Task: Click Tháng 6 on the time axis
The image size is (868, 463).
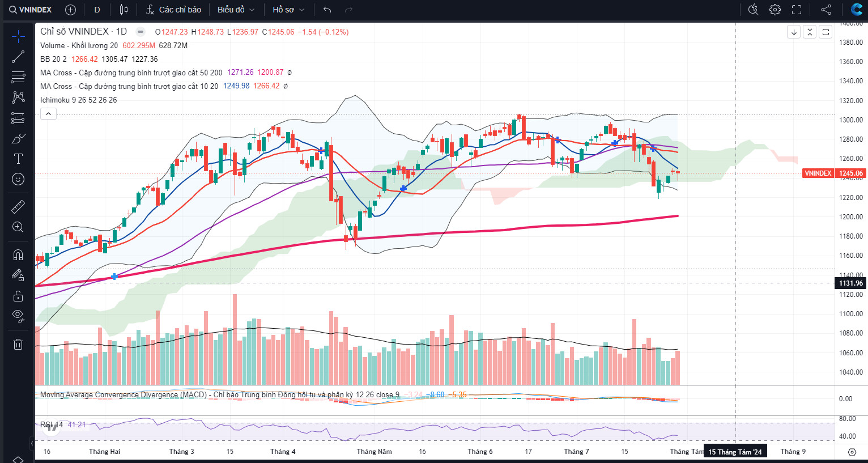Action: click(x=480, y=452)
